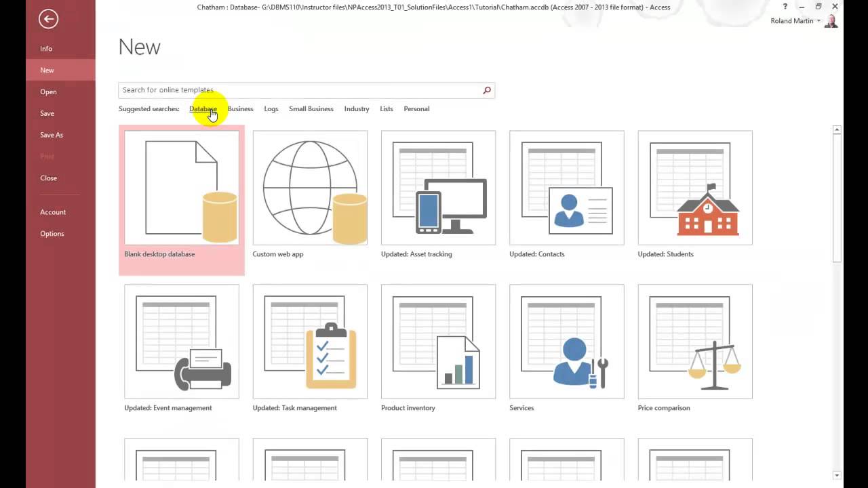The image size is (868, 488).
Task: Choose the Price comparison template
Action: (695, 349)
